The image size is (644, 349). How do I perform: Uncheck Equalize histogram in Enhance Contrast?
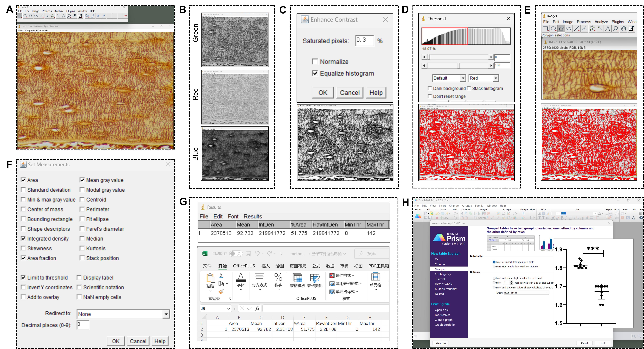(x=315, y=73)
